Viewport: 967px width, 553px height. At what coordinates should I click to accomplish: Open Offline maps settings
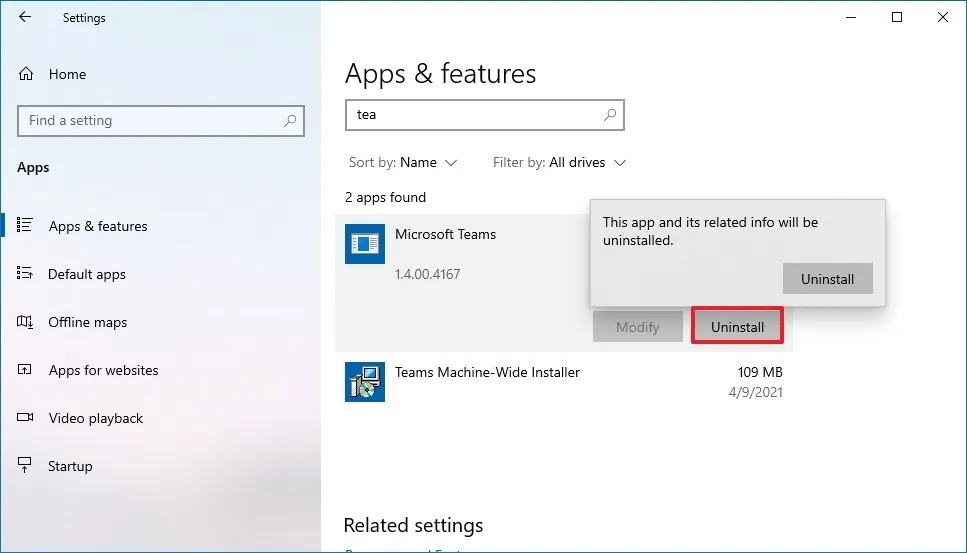pyautogui.click(x=88, y=322)
